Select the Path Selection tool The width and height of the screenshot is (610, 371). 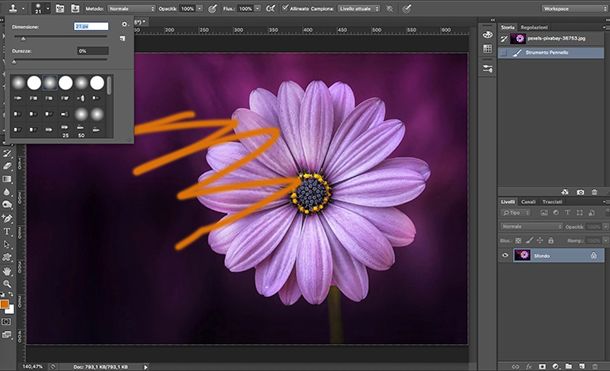point(7,245)
